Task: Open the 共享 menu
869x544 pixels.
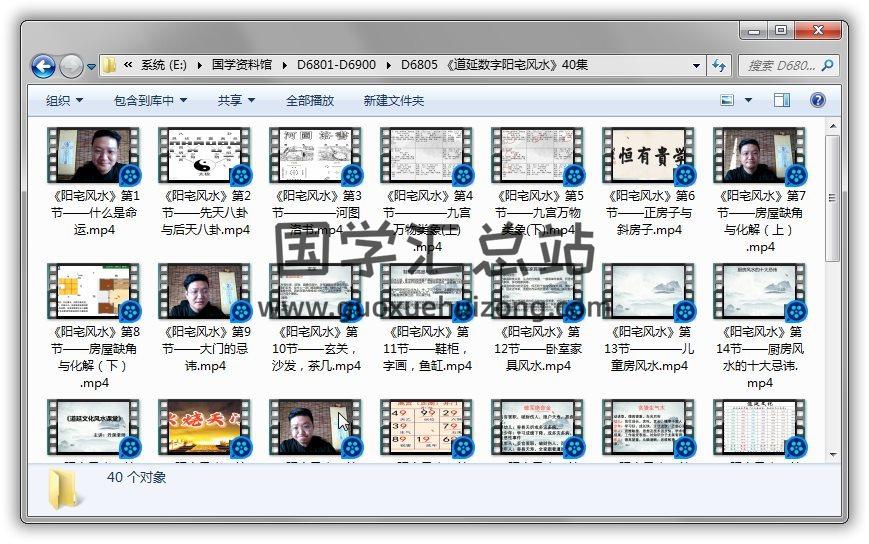Action: pyautogui.click(x=236, y=101)
